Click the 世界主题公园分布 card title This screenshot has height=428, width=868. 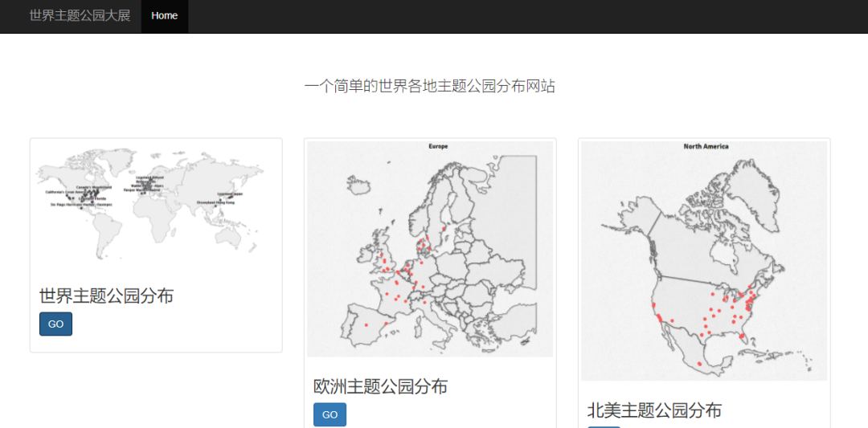coord(106,296)
